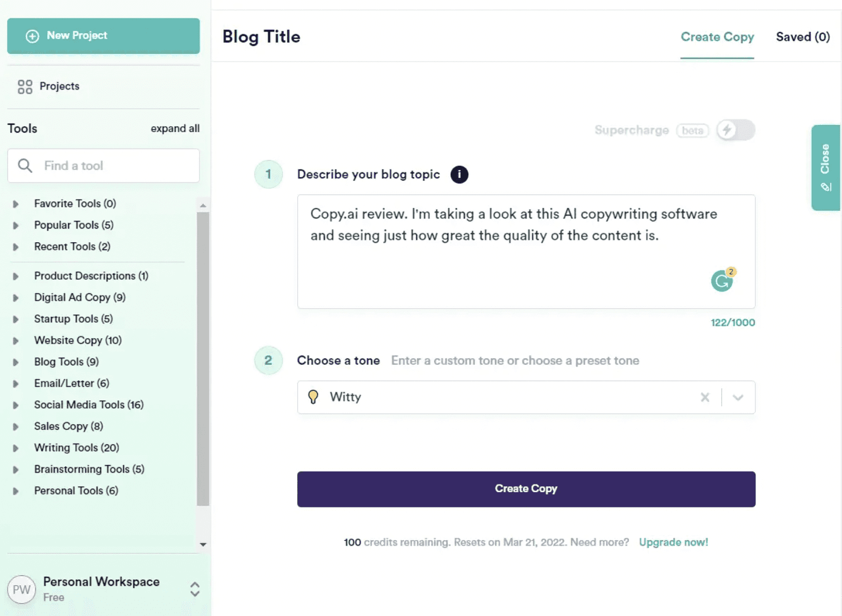Open the Projects grid icon
The image size is (842, 616).
click(25, 87)
